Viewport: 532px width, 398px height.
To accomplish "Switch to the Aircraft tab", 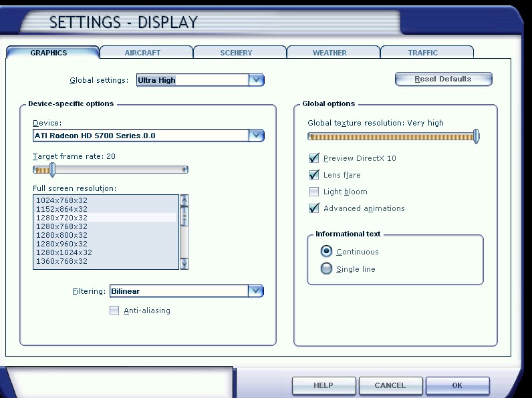I will coord(142,53).
